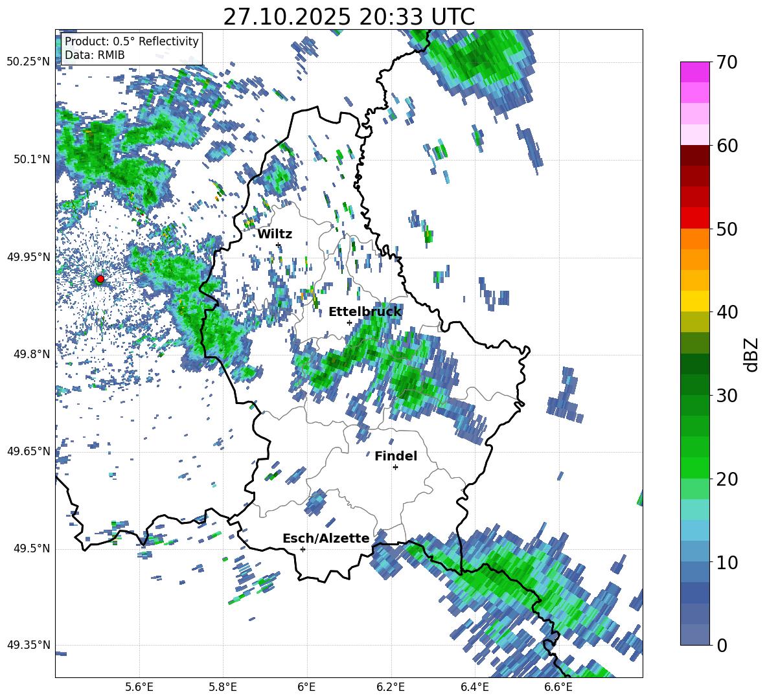Screen dimensions: 767x700
Task: Click the 49.35°N latitude label
Action: 28,645
